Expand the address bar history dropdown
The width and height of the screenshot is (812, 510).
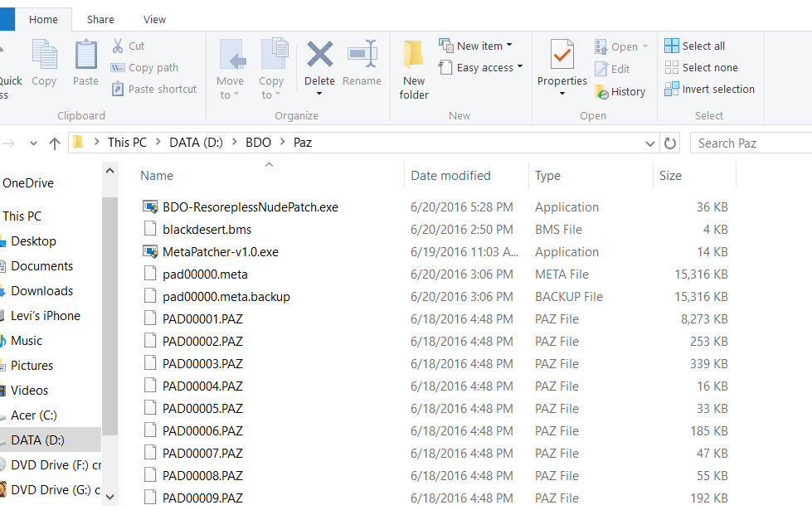(x=649, y=143)
